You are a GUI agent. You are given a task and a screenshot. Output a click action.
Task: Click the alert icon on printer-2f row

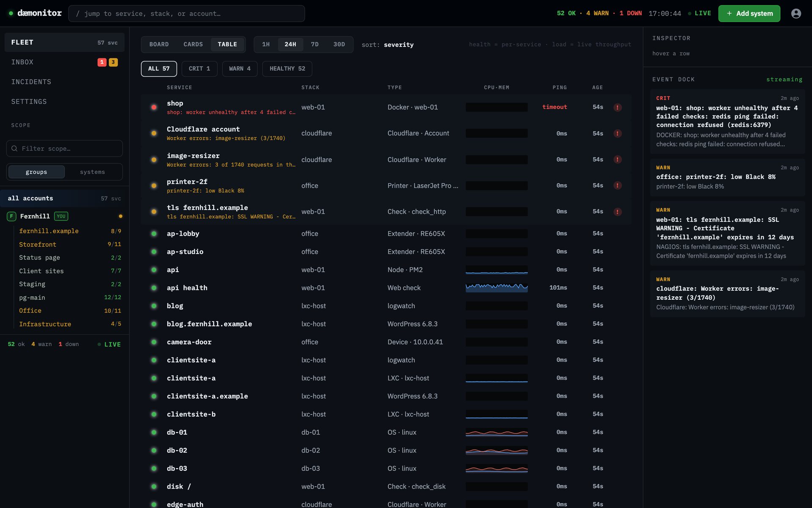(x=617, y=185)
